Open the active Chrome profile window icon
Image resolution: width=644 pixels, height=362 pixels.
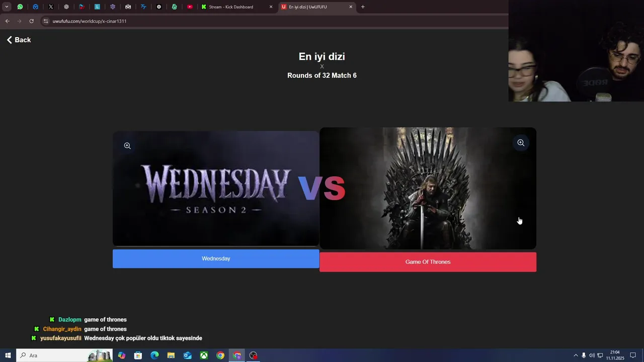pos(237,355)
